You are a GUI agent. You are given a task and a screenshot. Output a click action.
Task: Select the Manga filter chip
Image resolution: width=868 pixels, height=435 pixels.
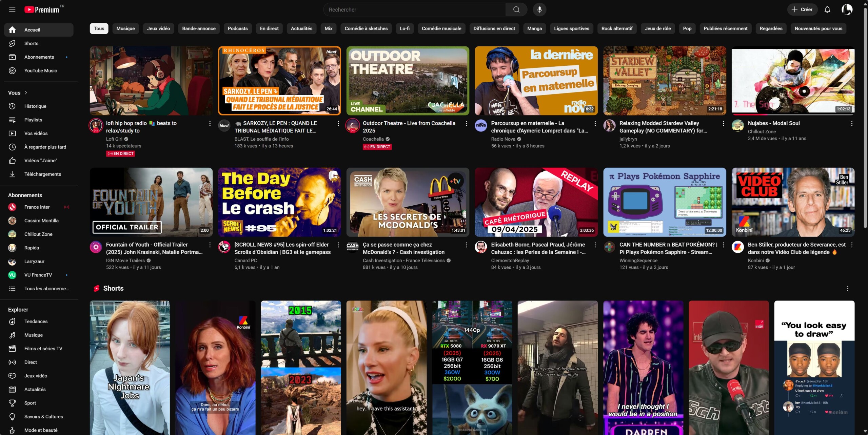(534, 28)
